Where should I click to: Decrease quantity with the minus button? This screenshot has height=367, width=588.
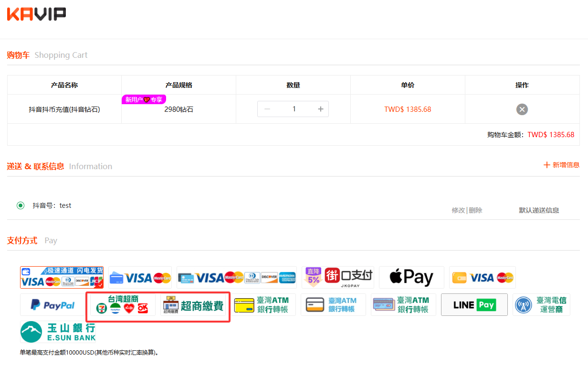(x=267, y=109)
